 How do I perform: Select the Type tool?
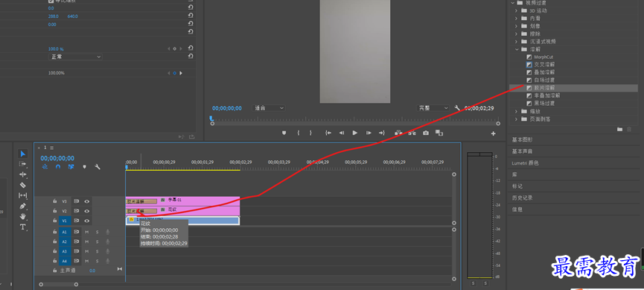click(x=23, y=227)
